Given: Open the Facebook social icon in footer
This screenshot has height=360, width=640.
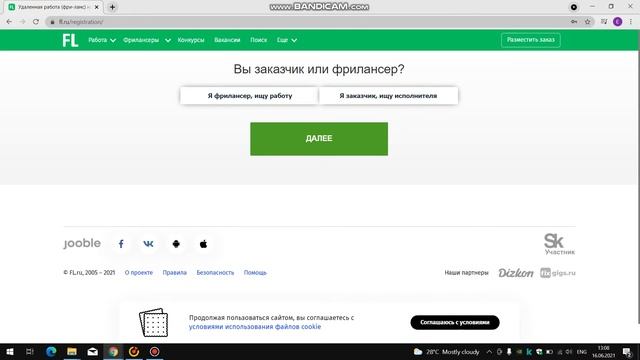Looking at the screenshot, I should pyautogui.click(x=121, y=244).
